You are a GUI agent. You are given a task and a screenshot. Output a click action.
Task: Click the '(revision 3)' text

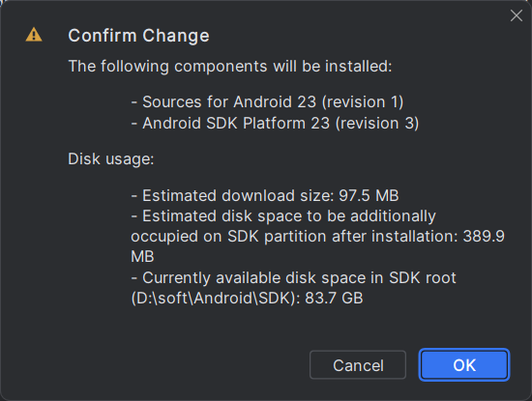pyautogui.click(x=377, y=123)
